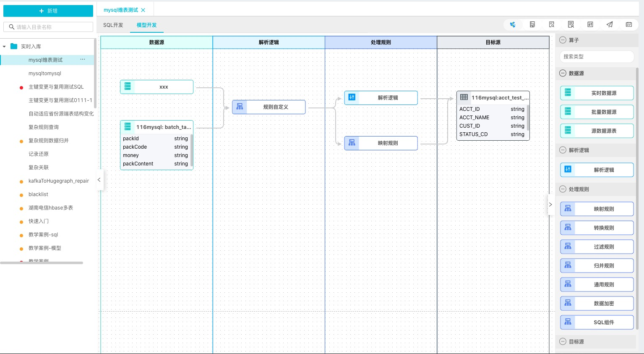Image resolution: width=644 pixels, height=354 pixels.
Task: Select the 数据加密 operator in palette
Action: coord(597,303)
